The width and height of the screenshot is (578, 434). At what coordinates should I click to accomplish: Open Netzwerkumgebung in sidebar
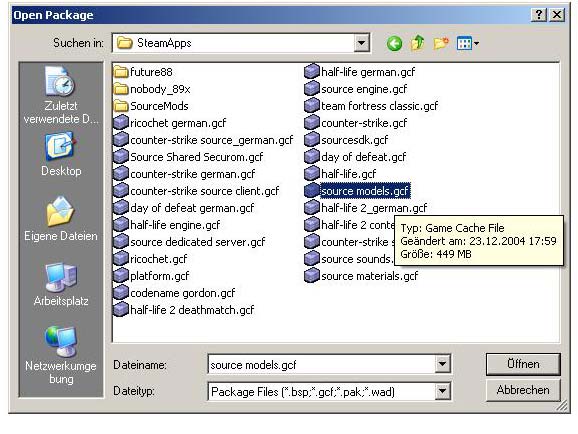(x=61, y=355)
